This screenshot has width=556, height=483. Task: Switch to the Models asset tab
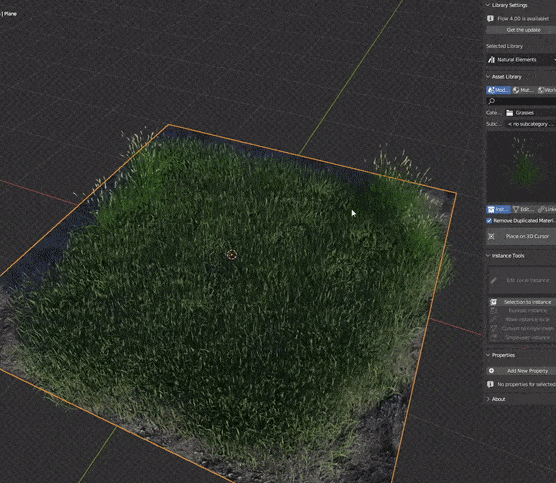pos(498,90)
